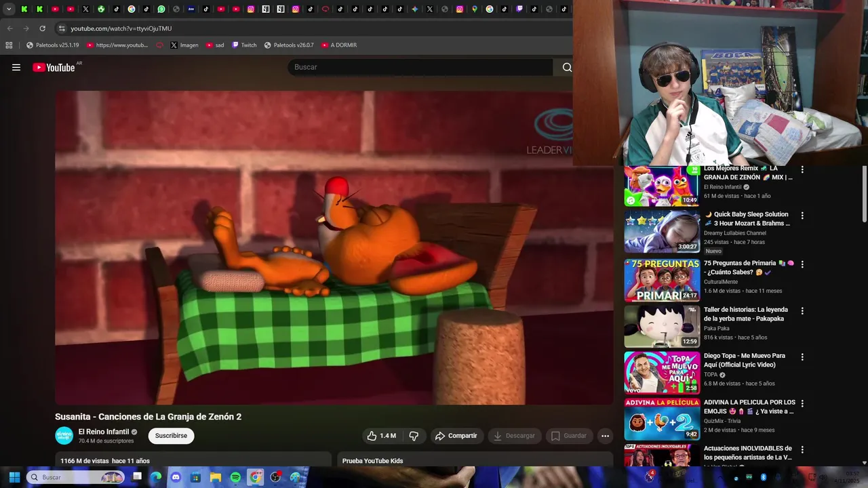Open options menu for Diego Topa video
Viewport: 868px width, 488px height.
(802, 357)
